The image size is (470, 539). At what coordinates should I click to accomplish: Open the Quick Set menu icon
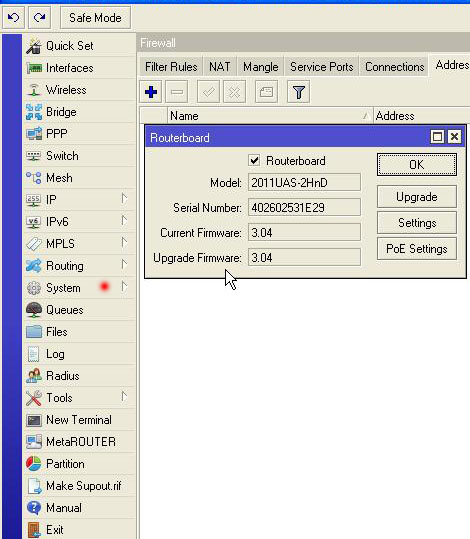click(x=34, y=46)
